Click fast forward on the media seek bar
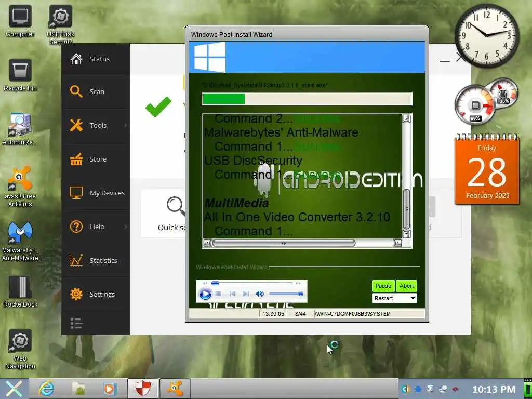Viewport: 532px width, 399px height. [x=298, y=283]
